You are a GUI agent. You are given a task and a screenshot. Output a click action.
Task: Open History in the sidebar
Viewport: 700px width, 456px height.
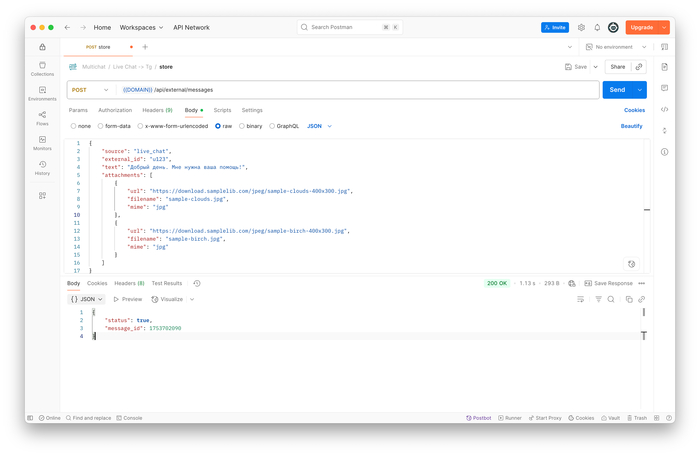coord(42,168)
